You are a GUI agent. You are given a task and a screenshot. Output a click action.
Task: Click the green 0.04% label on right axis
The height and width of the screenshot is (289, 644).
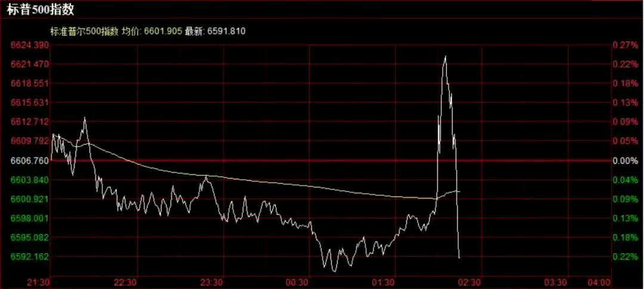pos(625,180)
